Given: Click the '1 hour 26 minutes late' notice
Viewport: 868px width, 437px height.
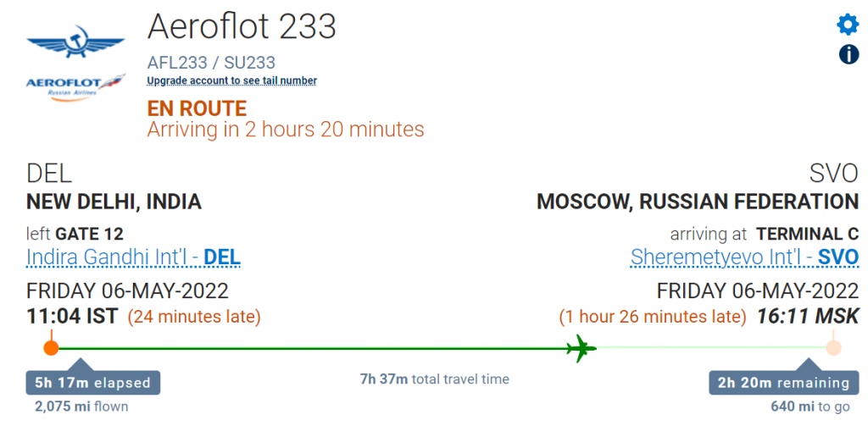Looking at the screenshot, I should 653,317.
